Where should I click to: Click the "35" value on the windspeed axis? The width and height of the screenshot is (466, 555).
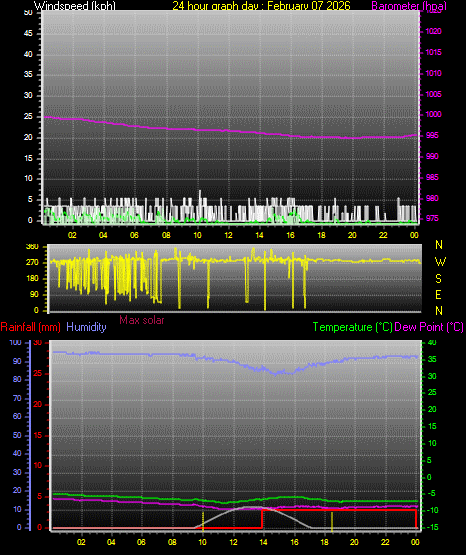[x=28, y=75]
